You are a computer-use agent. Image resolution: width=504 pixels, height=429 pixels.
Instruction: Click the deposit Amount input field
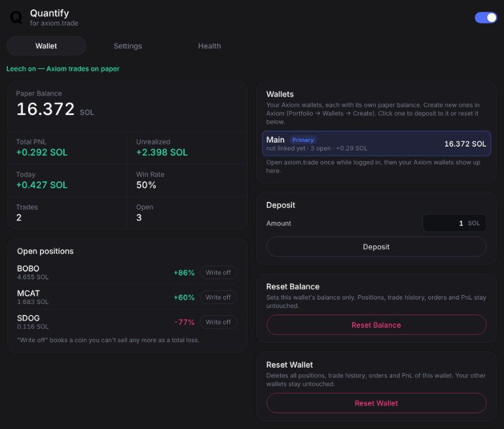tap(454, 223)
